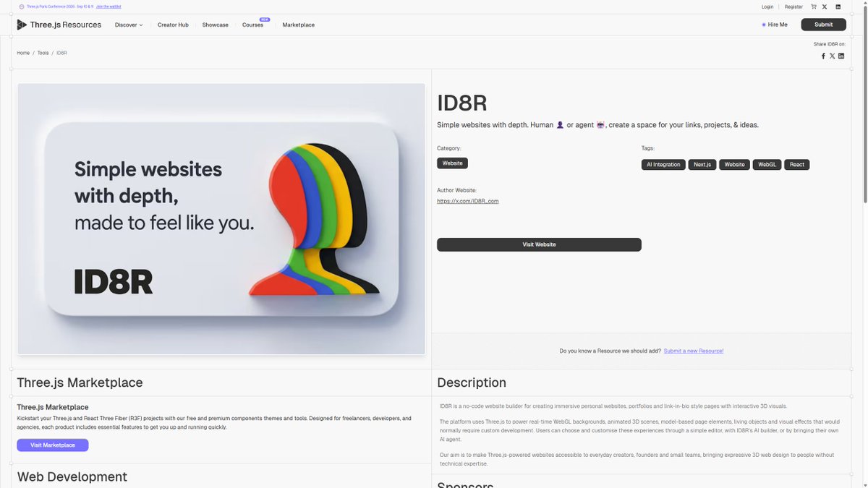Click the Register link

793,7
